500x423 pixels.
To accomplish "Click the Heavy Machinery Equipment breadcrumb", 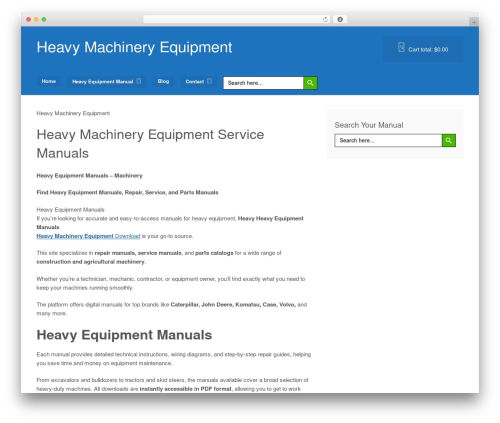I will pyautogui.click(x=73, y=113).
